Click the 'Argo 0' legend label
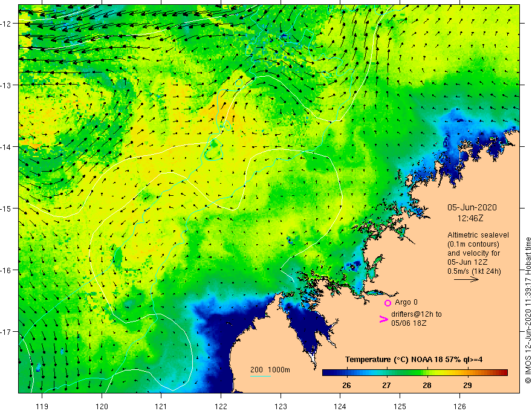532x411 pixels. (x=406, y=302)
